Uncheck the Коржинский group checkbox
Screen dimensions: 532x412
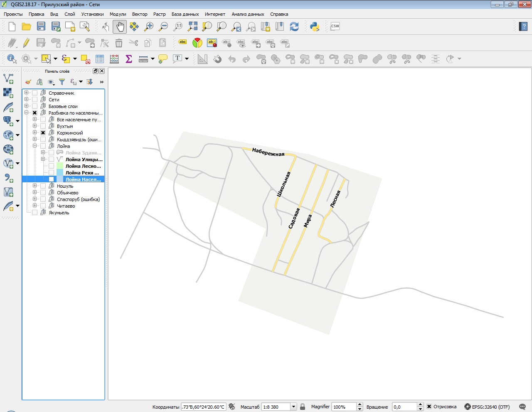coord(43,133)
